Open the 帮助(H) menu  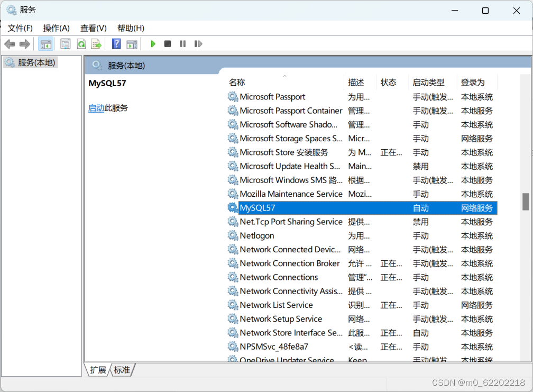(131, 28)
